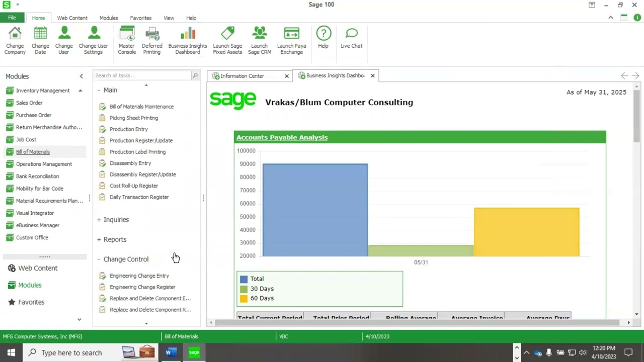Select Favorites in navigation pane

click(x=31, y=302)
